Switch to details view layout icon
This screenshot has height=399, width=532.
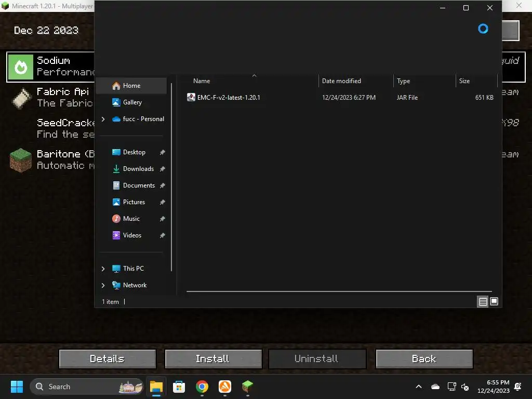[x=483, y=302]
